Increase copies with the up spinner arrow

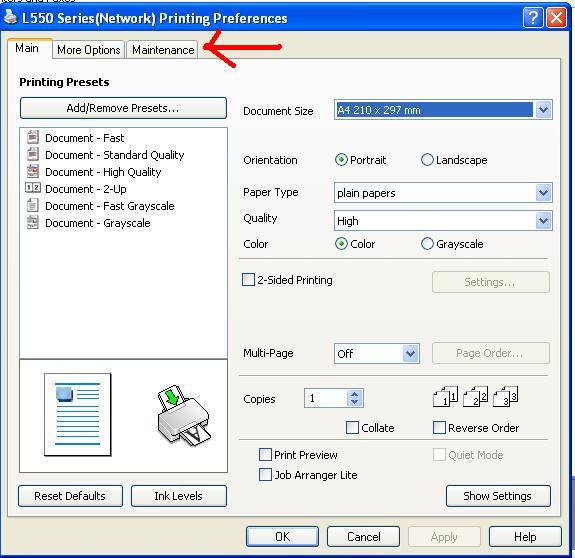(355, 394)
